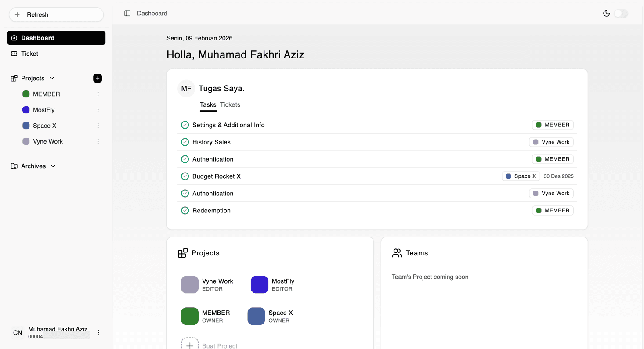Screen dimensions: 644x349
Task: Click the Projects icon on the Projects card
Action: (x=183, y=253)
